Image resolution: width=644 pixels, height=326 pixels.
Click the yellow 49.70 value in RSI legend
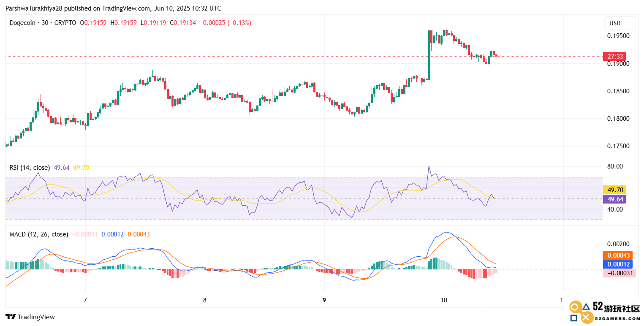pyautogui.click(x=81, y=168)
